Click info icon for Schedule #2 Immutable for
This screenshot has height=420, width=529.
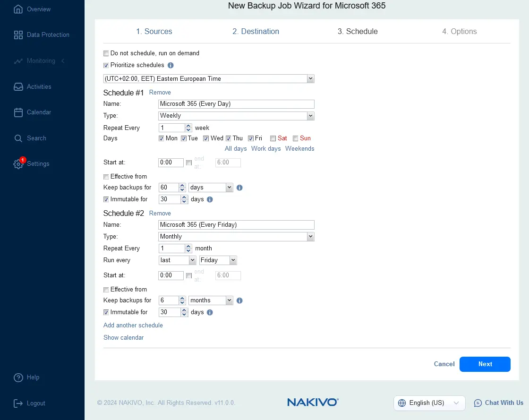(210, 312)
